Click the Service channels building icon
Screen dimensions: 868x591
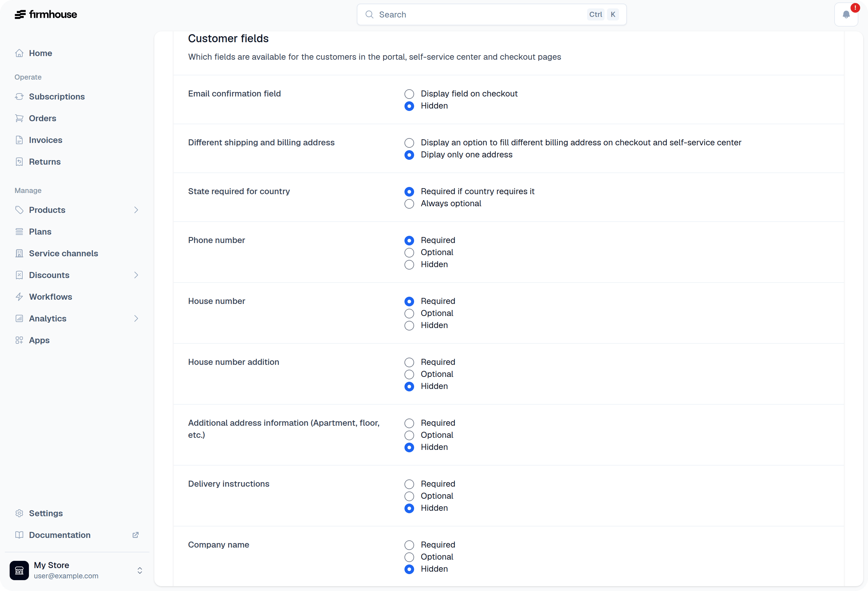[x=19, y=253]
